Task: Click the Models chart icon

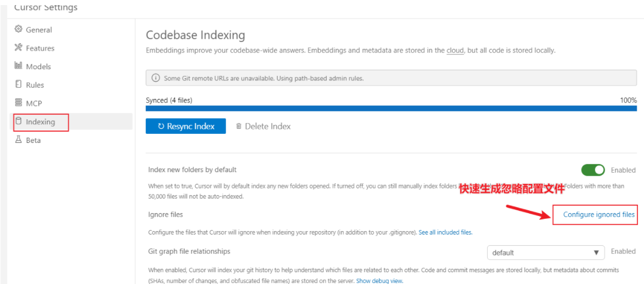Action: [x=18, y=66]
